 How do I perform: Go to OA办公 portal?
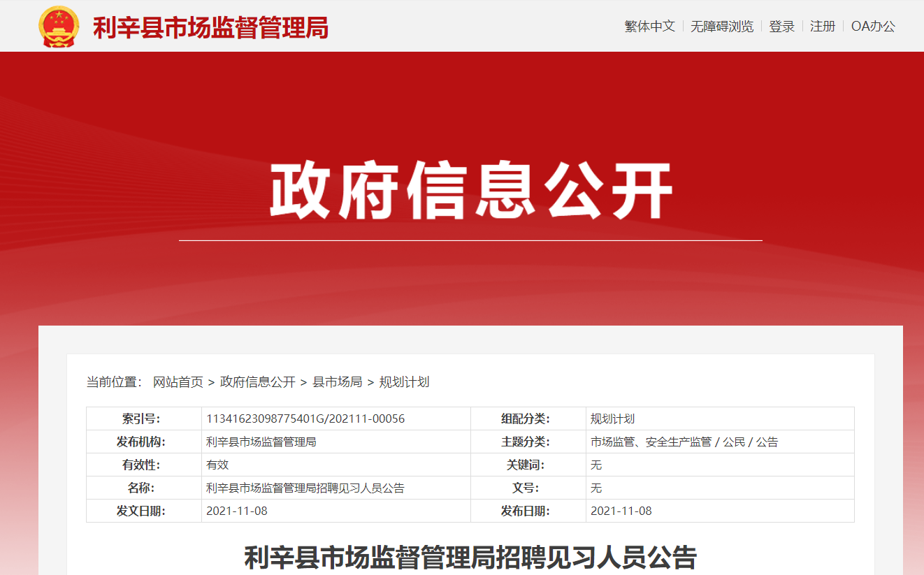873,27
